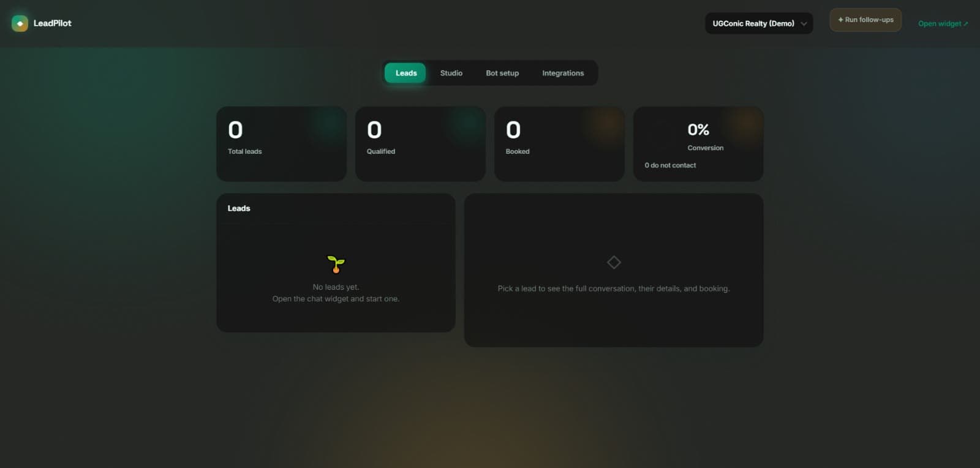Click the diamond icon in conversation panel
Image resolution: width=980 pixels, height=468 pixels.
tap(614, 262)
